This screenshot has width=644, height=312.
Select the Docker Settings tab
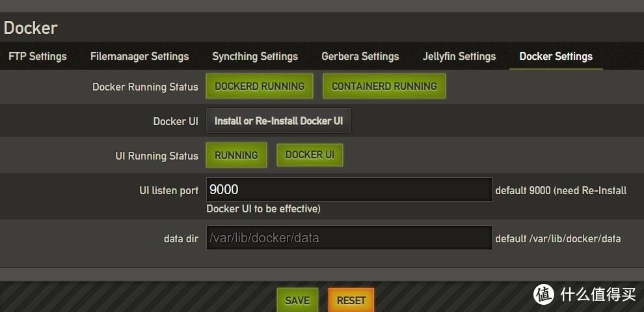[x=556, y=56]
